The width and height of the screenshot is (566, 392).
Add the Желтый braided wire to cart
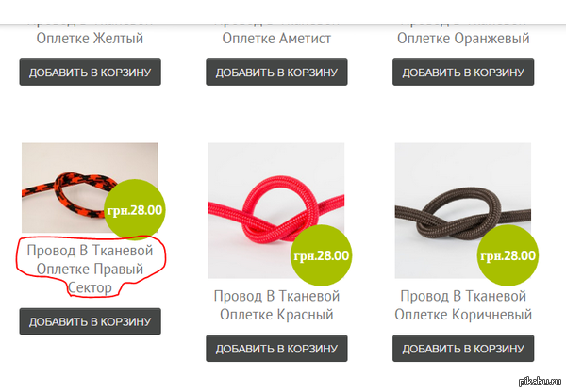[91, 73]
